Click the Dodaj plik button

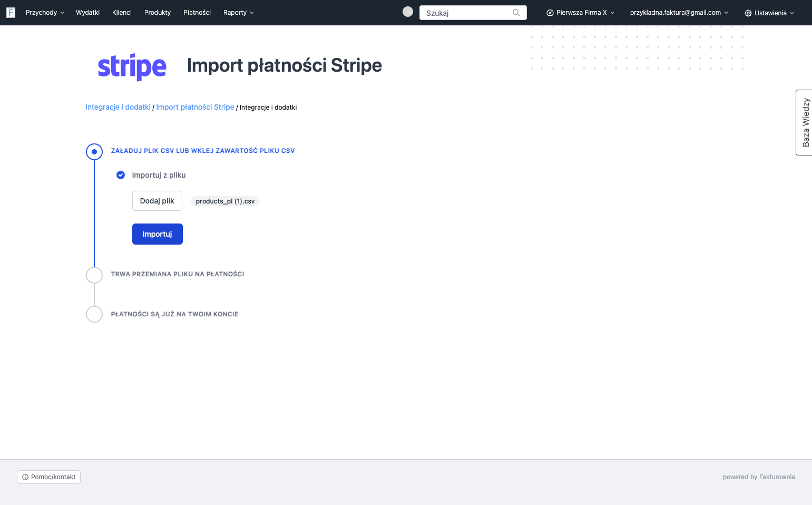tap(157, 201)
